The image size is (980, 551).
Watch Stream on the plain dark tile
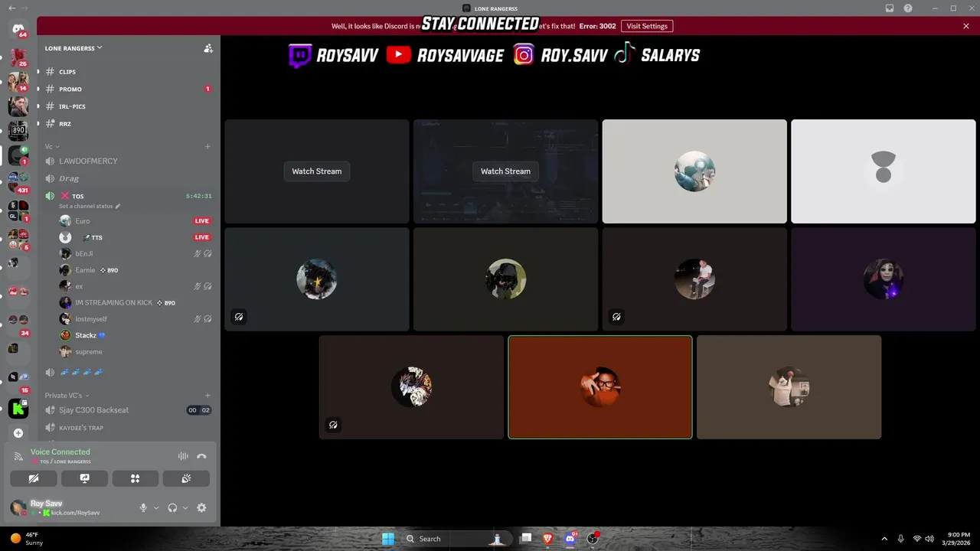tap(317, 171)
